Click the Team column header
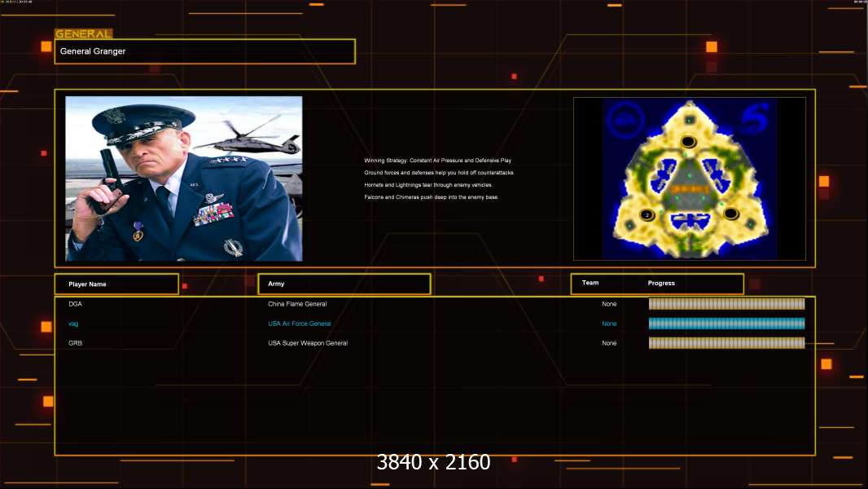 coord(590,283)
